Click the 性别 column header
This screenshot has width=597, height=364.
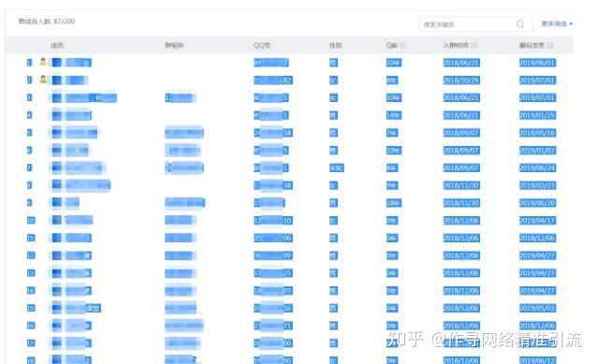[336, 45]
